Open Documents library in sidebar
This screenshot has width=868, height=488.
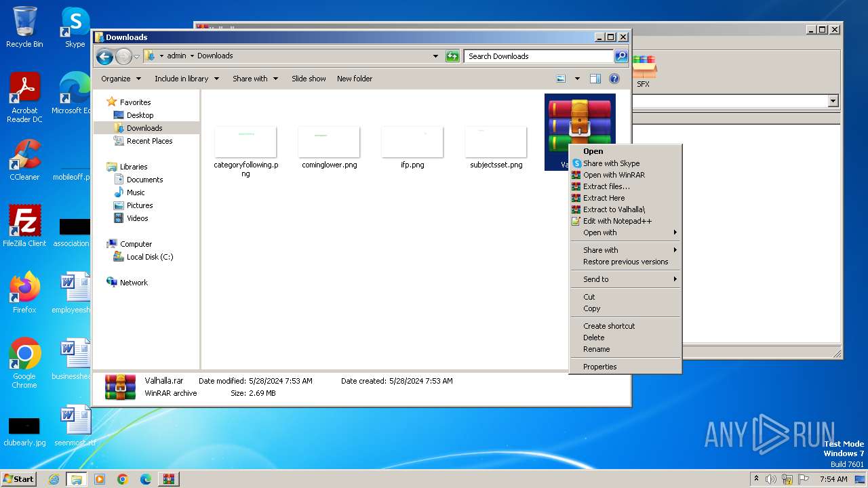coord(144,180)
